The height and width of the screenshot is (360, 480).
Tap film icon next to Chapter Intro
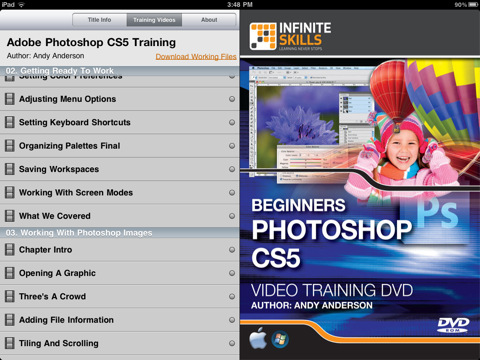10,250
